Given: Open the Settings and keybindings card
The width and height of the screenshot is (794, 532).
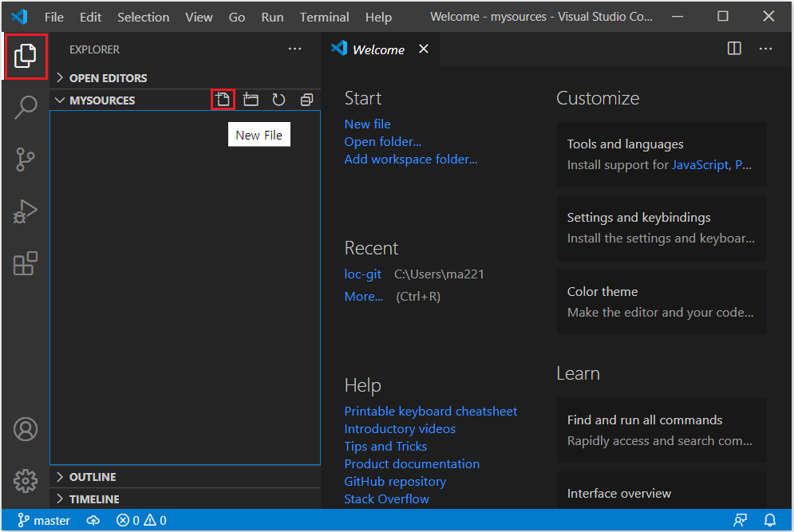Looking at the screenshot, I should click(662, 228).
